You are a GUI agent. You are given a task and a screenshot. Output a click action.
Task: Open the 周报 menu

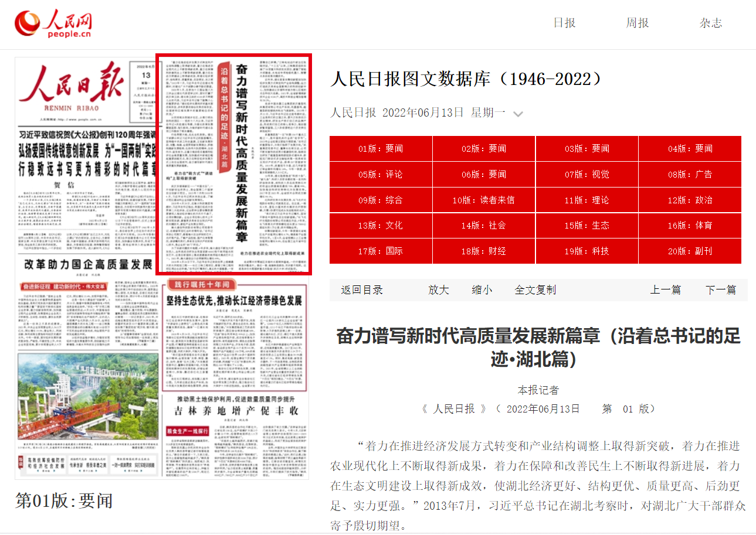[x=637, y=23]
